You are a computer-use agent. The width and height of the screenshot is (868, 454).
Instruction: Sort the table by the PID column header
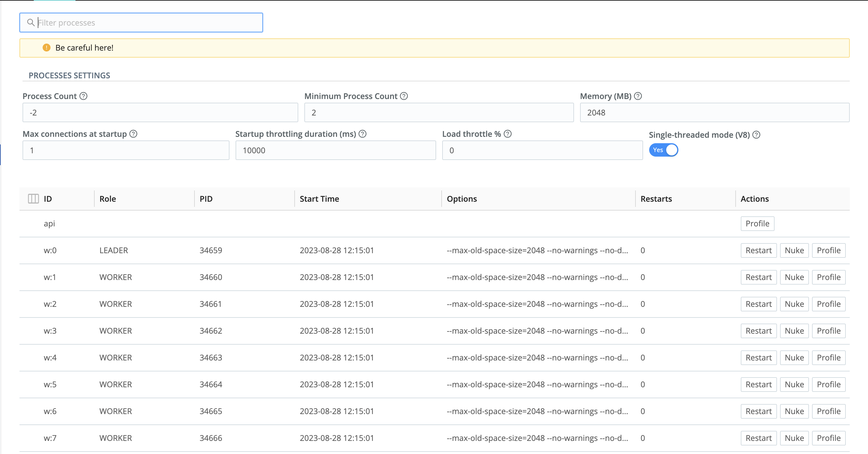tap(206, 199)
